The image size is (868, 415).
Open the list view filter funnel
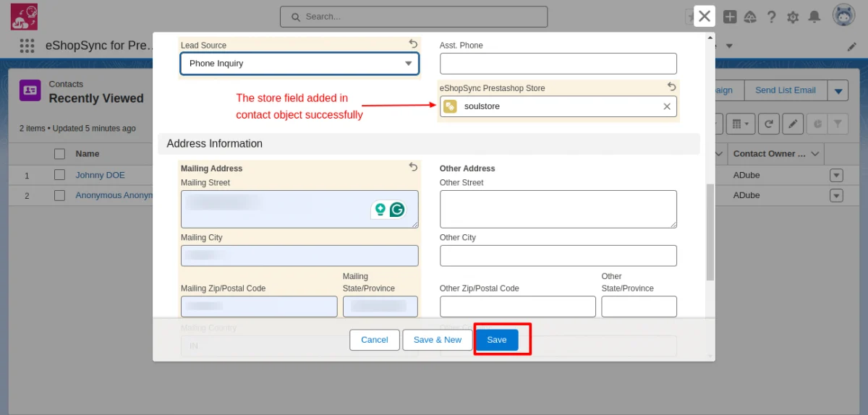[838, 124]
